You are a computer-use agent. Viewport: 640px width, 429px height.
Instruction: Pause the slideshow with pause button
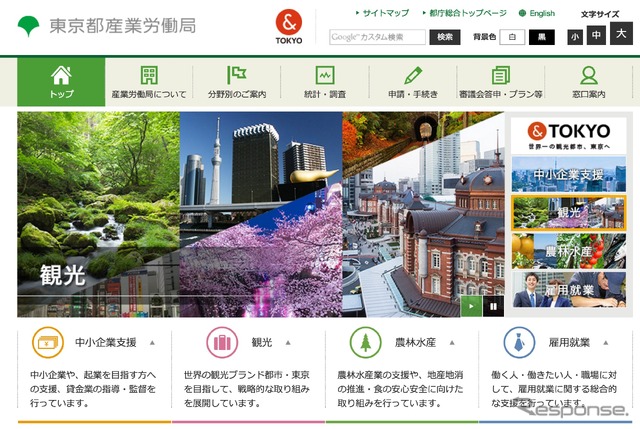tap(493, 306)
